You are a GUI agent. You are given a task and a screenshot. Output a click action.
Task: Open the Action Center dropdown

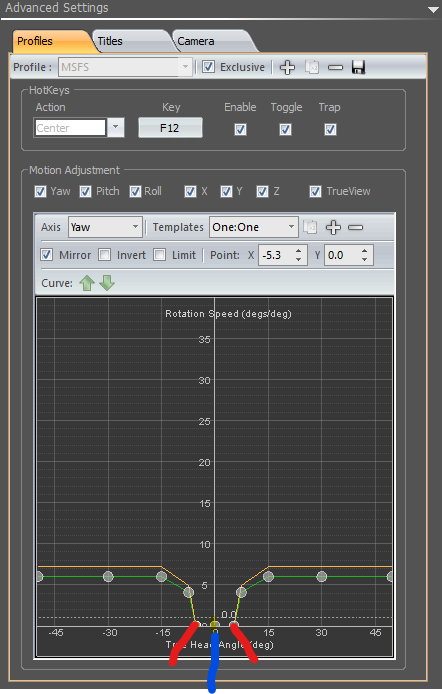115,127
